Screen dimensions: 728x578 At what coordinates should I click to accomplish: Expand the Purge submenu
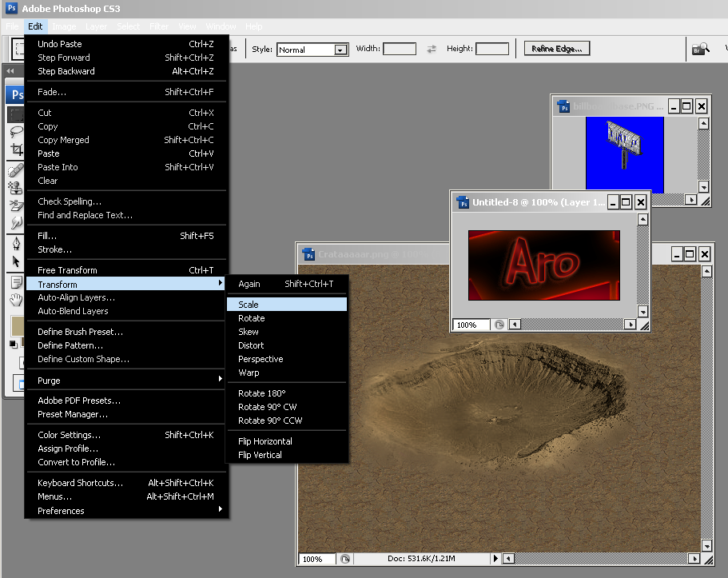125,380
